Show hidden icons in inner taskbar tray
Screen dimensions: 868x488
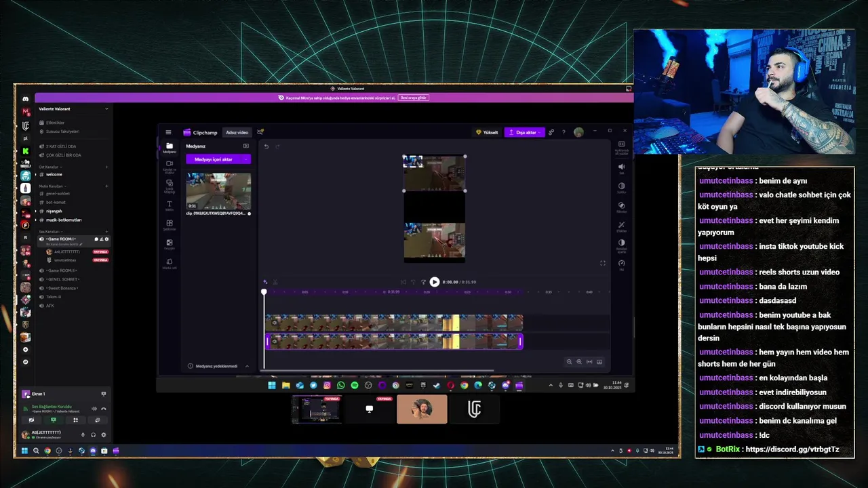click(x=551, y=385)
